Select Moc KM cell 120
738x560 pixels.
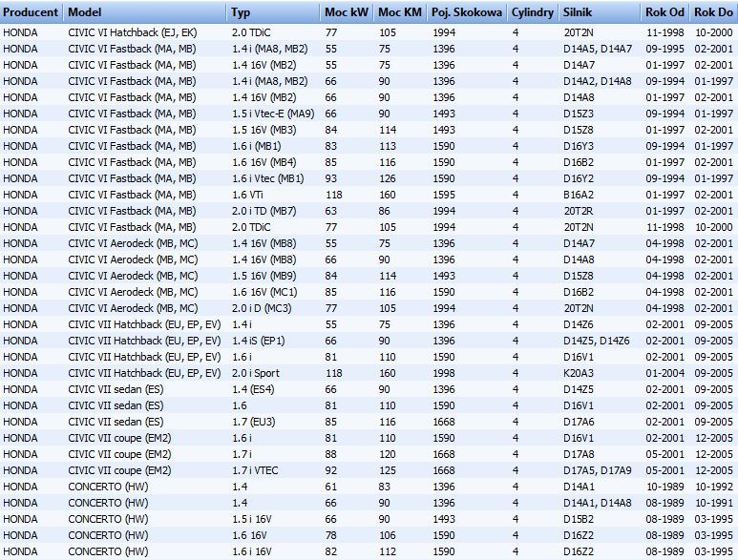[388, 454]
